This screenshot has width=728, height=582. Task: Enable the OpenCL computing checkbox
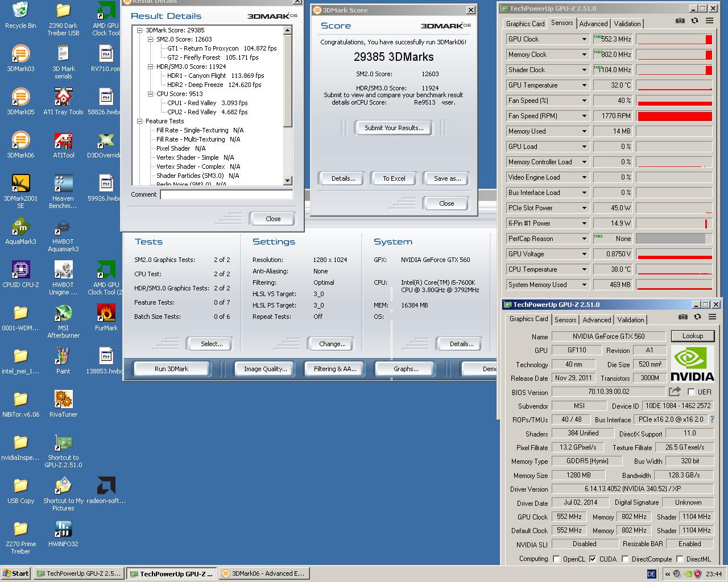pyautogui.click(x=556, y=559)
